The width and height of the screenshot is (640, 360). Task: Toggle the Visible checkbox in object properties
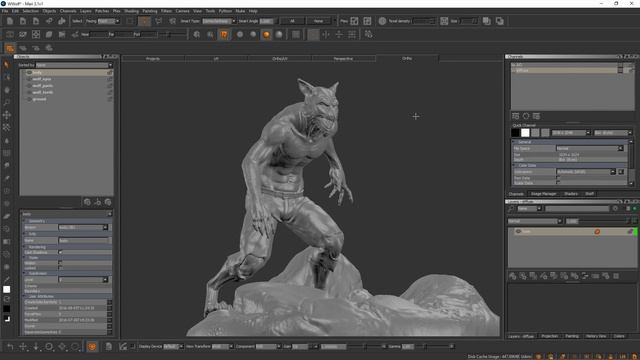coord(60,263)
